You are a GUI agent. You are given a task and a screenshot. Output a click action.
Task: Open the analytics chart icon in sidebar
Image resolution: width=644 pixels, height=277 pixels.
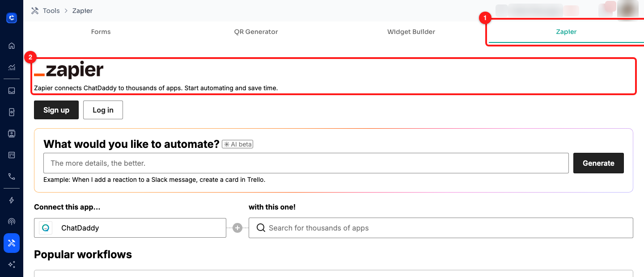point(12,67)
